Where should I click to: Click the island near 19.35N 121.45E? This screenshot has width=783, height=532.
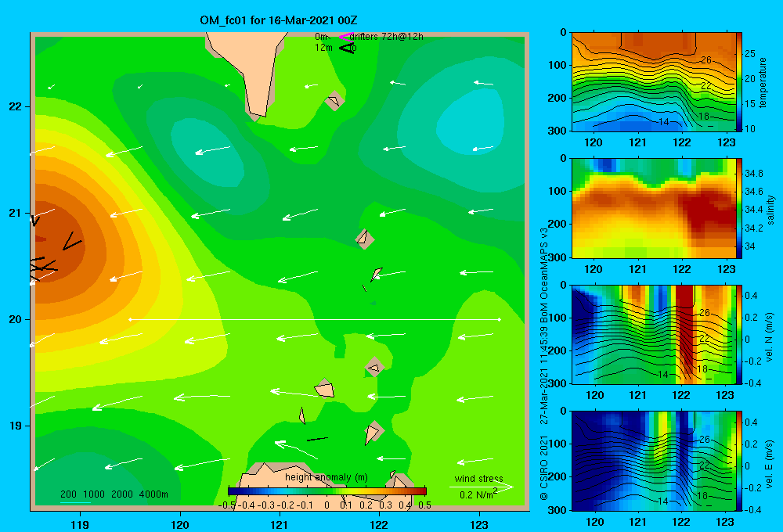pos(325,389)
